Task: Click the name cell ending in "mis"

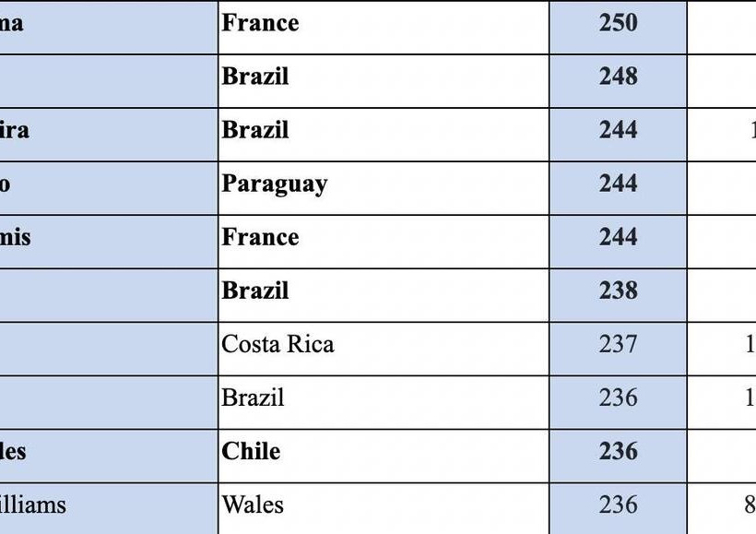Action: pyautogui.click(x=108, y=238)
